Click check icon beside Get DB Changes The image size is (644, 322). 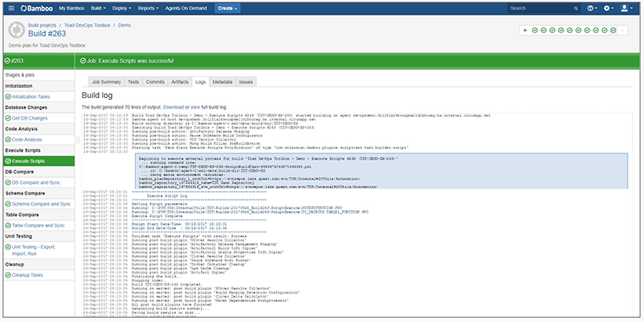tap(8, 118)
